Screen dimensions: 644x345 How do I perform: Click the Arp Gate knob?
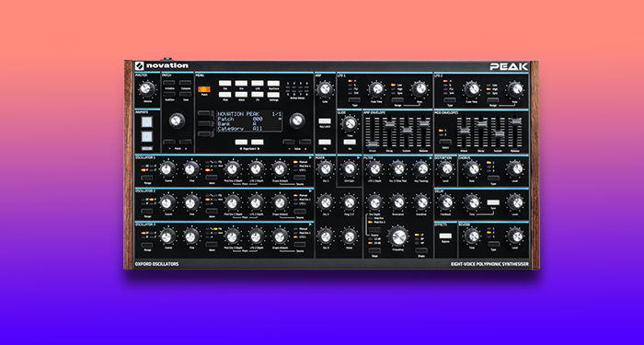pyautogui.click(x=325, y=89)
